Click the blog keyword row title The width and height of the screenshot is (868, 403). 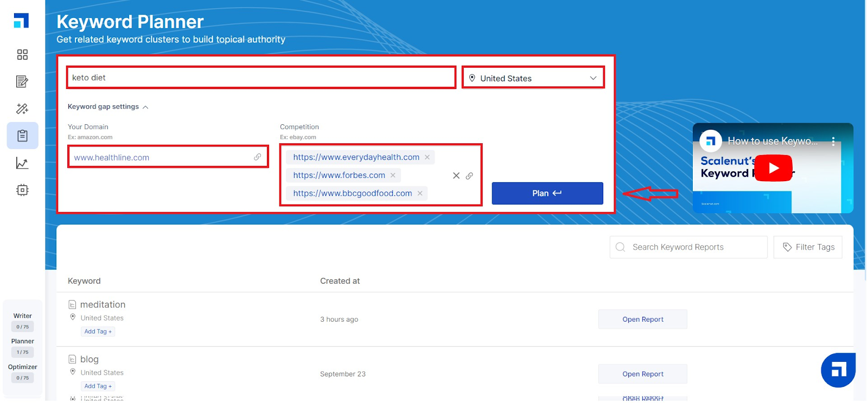click(90, 359)
